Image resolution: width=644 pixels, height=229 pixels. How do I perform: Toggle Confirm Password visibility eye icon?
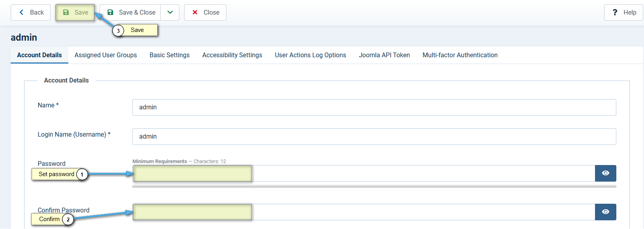(605, 212)
